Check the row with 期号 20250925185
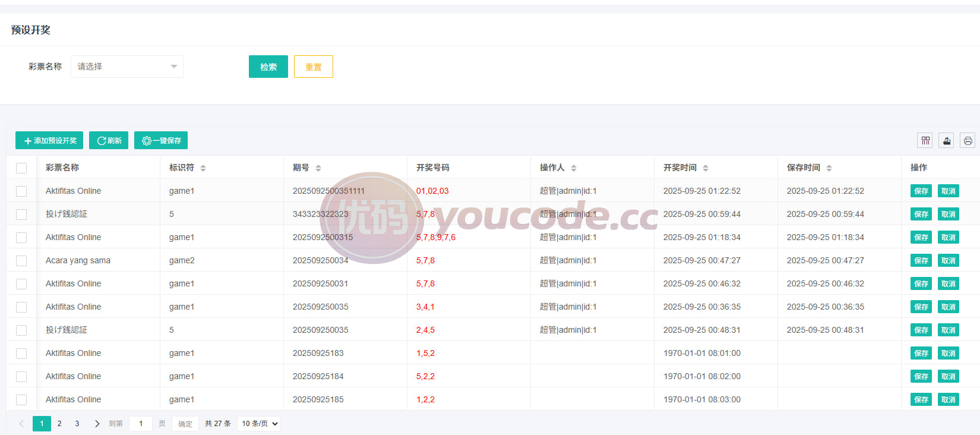 [21, 400]
